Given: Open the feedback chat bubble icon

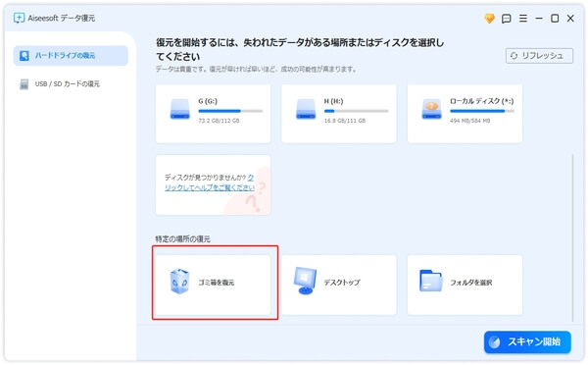Looking at the screenshot, I should pos(507,19).
